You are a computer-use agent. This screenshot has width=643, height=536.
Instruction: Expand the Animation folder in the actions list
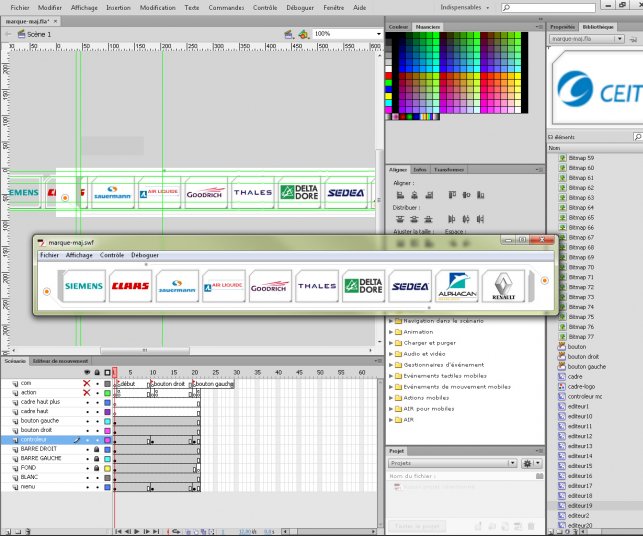392,332
